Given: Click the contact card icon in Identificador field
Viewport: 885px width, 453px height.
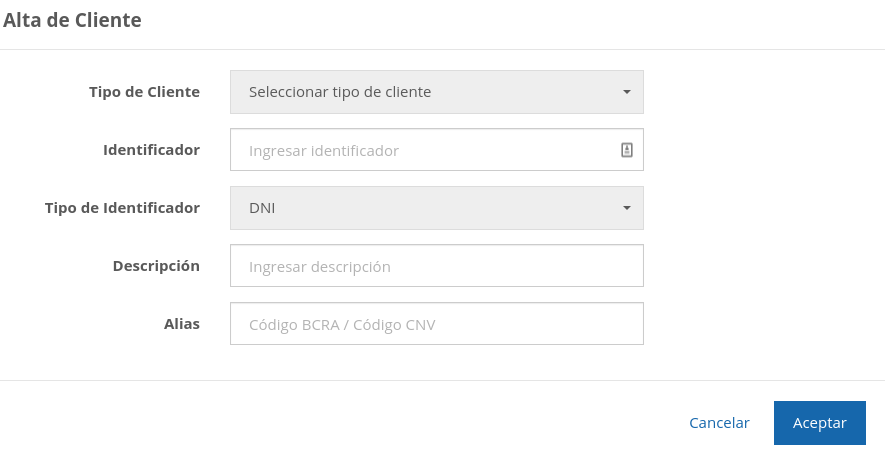Looking at the screenshot, I should (x=627, y=150).
